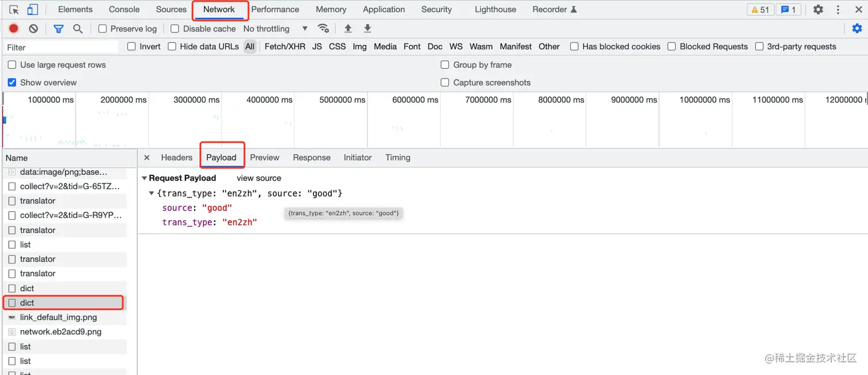Stop recording network log red button
The width and height of the screenshot is (868, 375).
click(14, 29)
